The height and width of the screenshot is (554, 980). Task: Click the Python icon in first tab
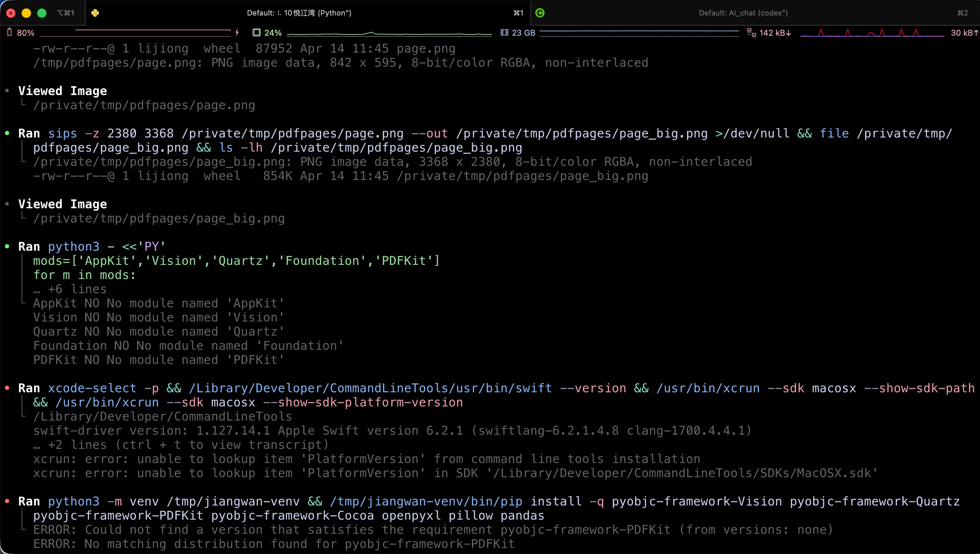95,13
